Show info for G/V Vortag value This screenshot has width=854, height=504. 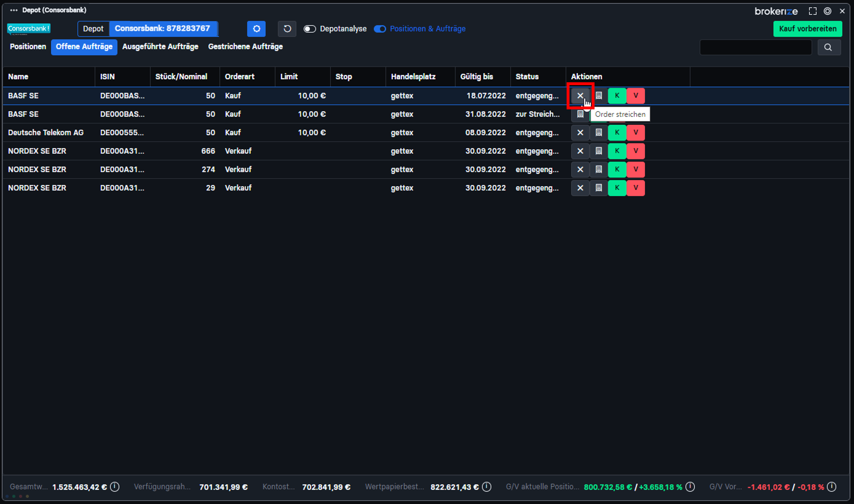tap(831, 487)
